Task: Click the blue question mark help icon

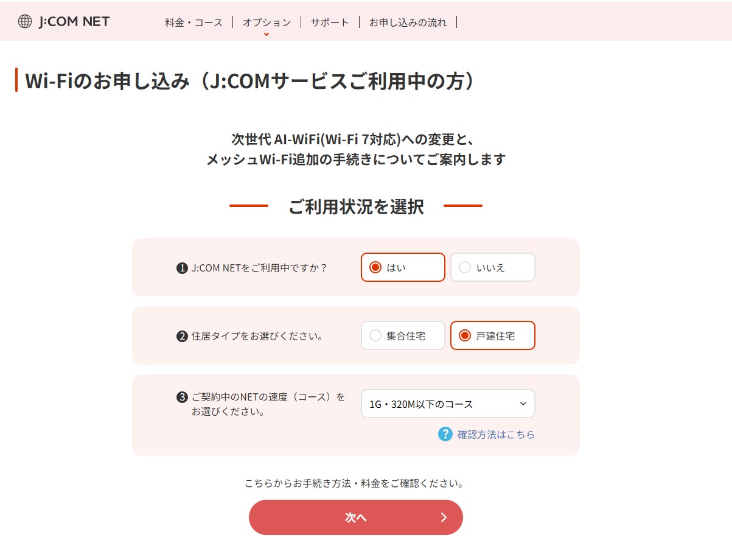Action: 445,434
